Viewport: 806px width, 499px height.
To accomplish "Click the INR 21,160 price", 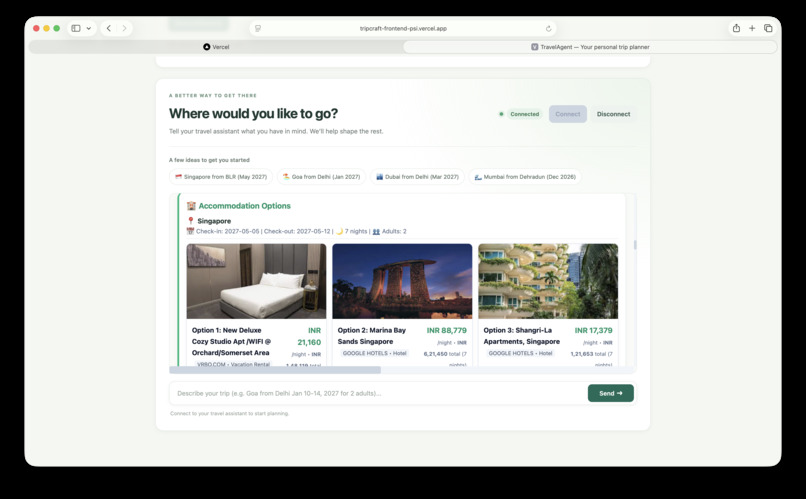I will (x=309, y=336).
